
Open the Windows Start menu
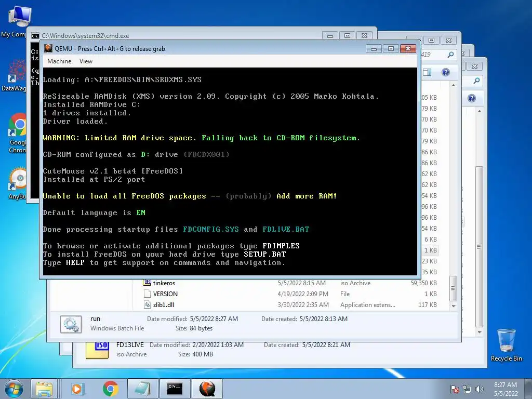pos(14,389)
